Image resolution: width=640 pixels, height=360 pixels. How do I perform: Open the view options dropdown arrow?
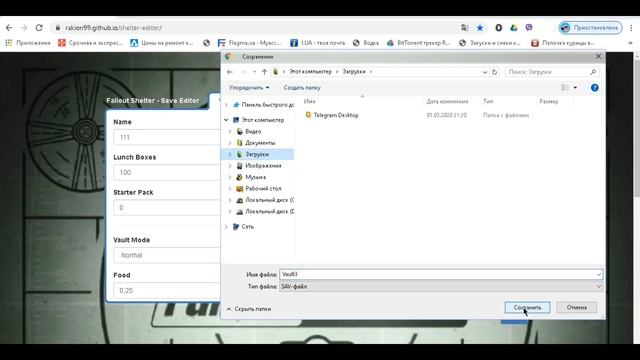pos(575,88)
